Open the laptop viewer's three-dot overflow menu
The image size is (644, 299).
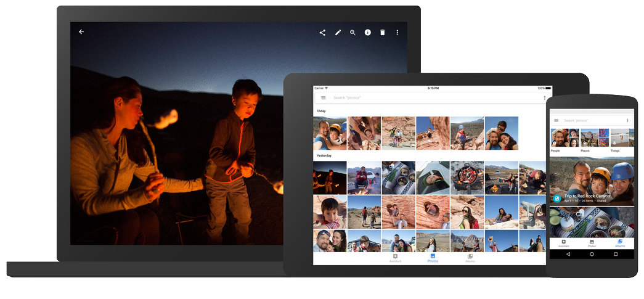[x=397, y=33]
